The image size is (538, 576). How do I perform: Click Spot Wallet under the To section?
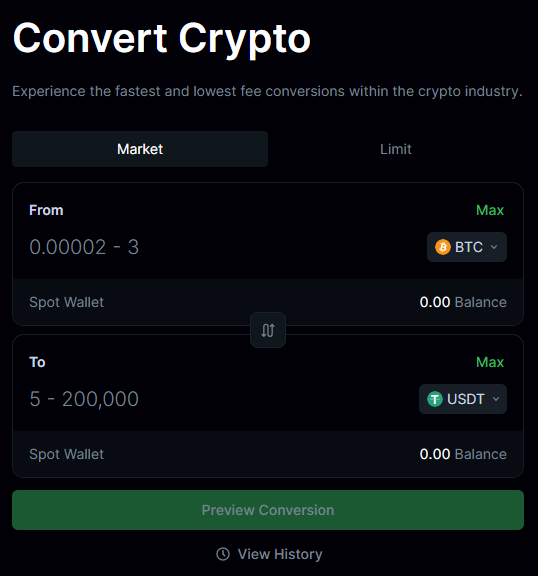coord(66,454)
